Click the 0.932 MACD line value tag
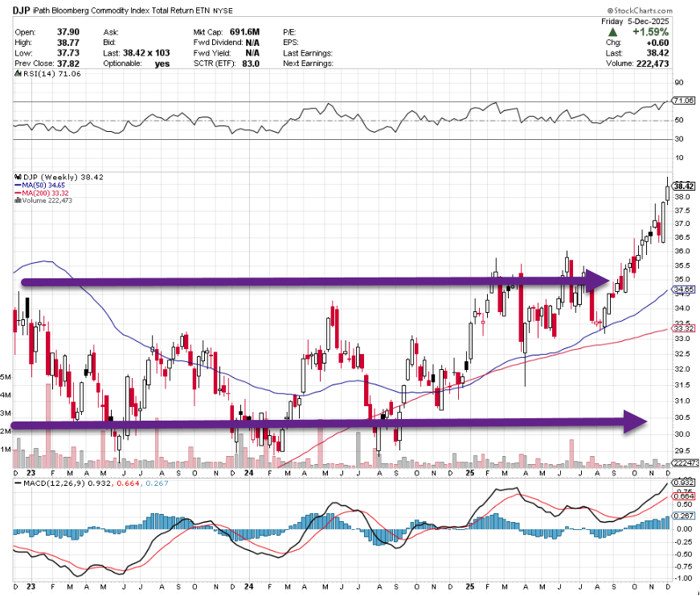Screen dimensions: 700x596 (684, 483)
